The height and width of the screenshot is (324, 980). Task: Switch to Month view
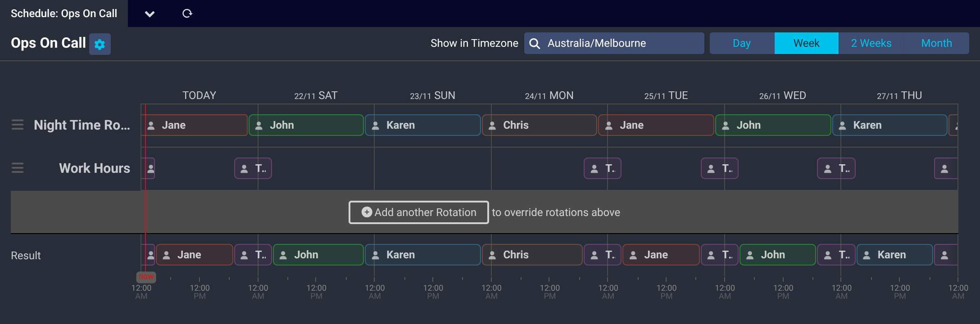point(936,43)
